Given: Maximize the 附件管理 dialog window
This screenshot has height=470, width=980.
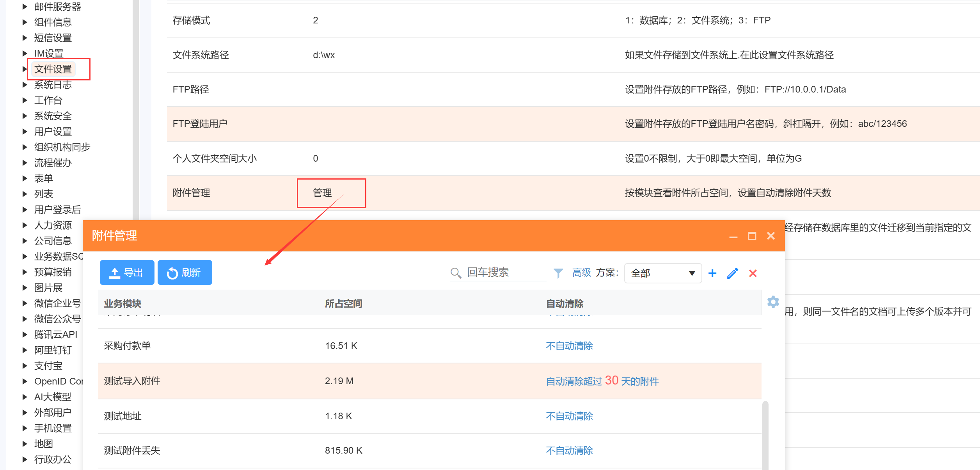Looking at the screenshot, I should pos(752,236).
